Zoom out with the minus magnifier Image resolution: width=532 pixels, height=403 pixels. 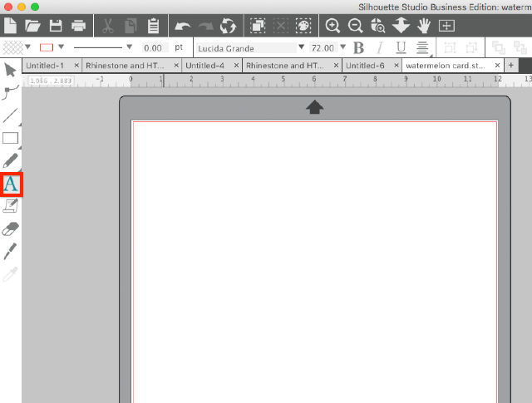click(355, 26)
